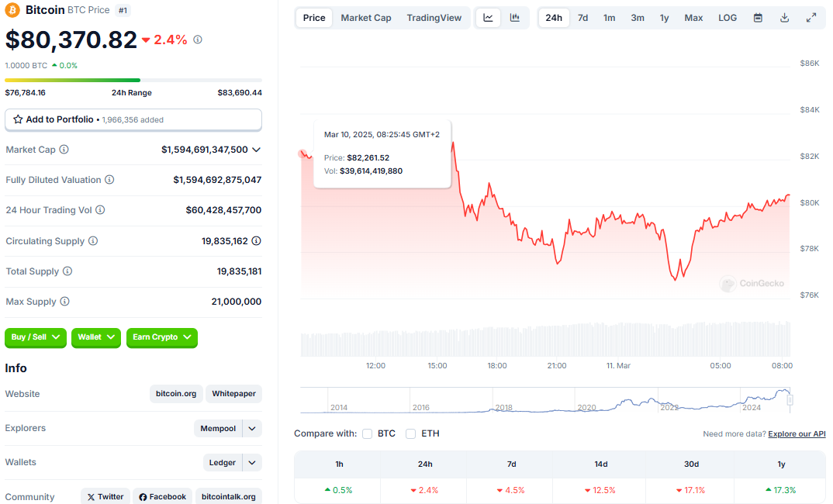
Task: Toggle LOG scale on chart
Action: coord(728,18)
